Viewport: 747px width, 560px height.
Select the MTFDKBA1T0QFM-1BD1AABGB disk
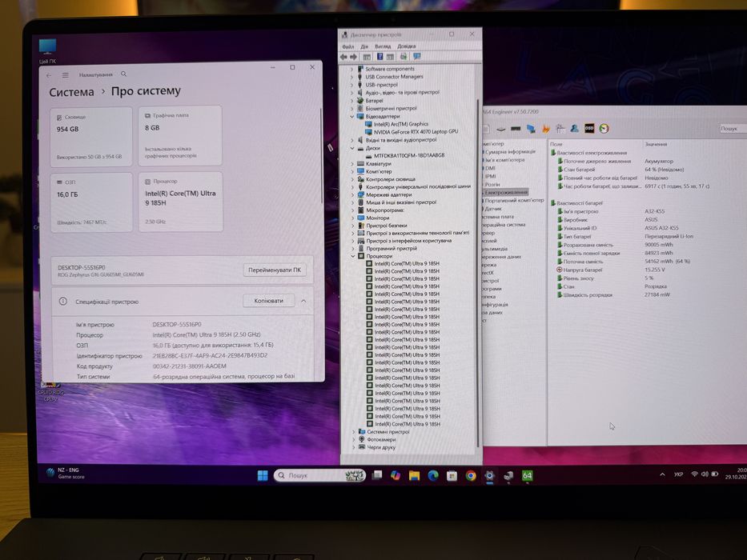409,156
